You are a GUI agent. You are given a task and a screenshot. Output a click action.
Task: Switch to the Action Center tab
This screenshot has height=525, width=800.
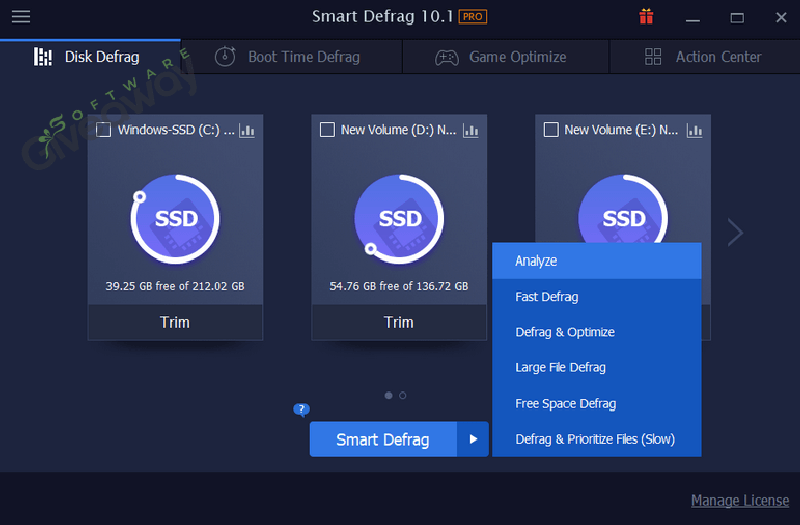point(705,57)
